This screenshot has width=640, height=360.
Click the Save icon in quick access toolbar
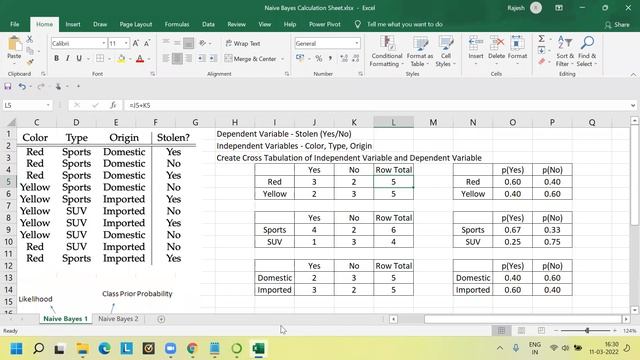[x=8, y=87]
